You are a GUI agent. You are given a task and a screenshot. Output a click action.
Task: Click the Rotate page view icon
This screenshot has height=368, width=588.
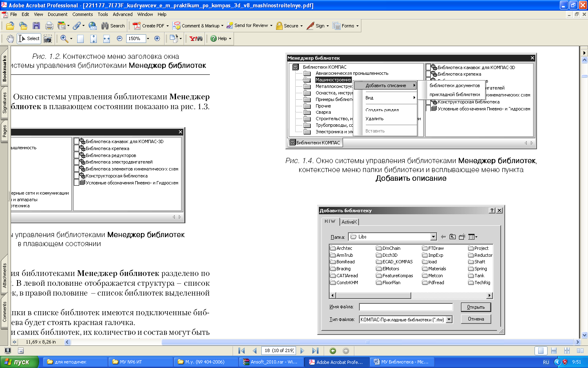pyautogui.click(x=174, y=38)
